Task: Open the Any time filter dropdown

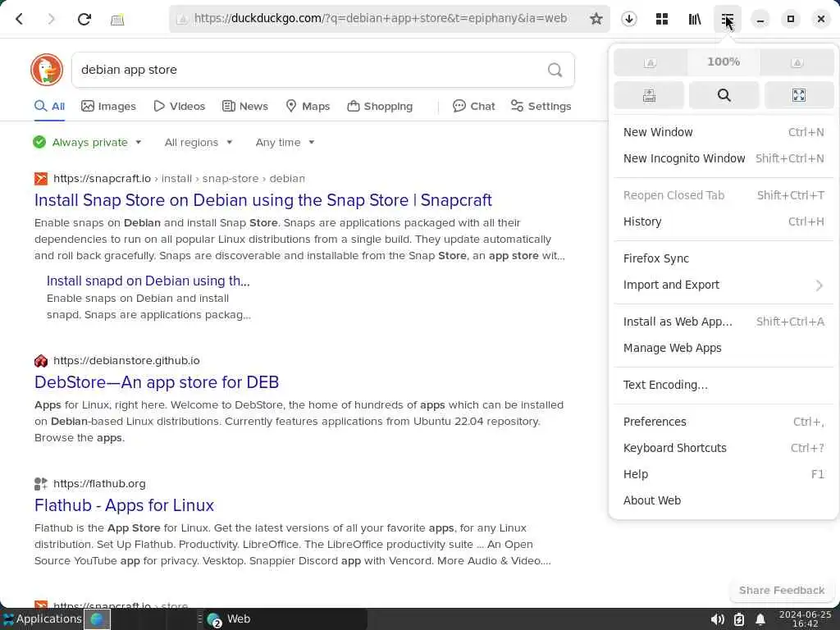Action: click(285, 143)
